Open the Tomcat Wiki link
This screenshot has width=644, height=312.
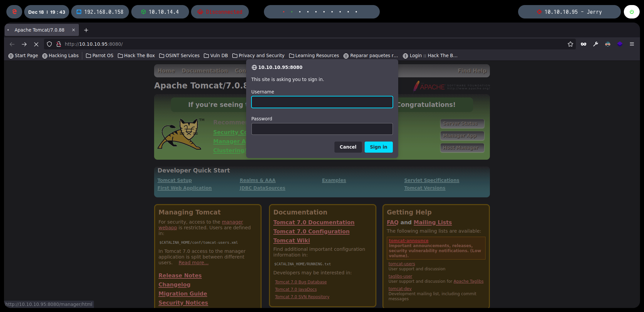click(x=291, y=241)
